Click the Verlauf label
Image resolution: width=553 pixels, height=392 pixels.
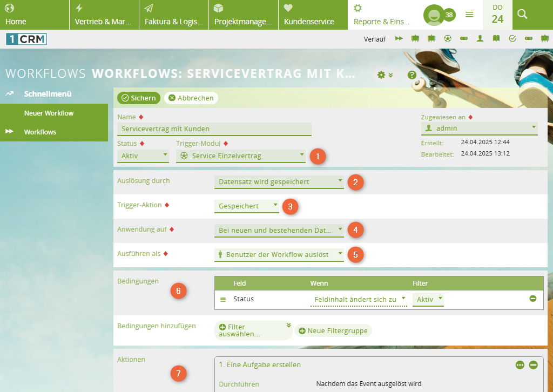pyautogui.click(x=375, y=39)
